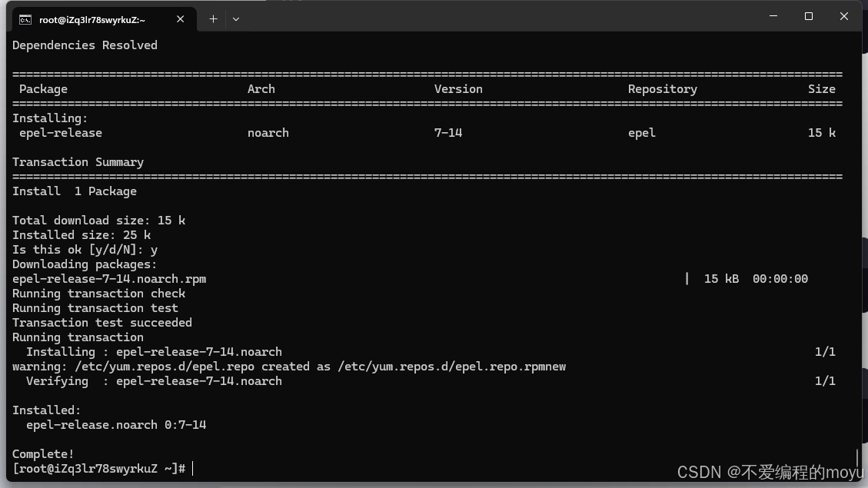This screenshot has width=868, height=488.
Task: Select the Dependencies Resolved header text
Action: (x=85, y=45)
